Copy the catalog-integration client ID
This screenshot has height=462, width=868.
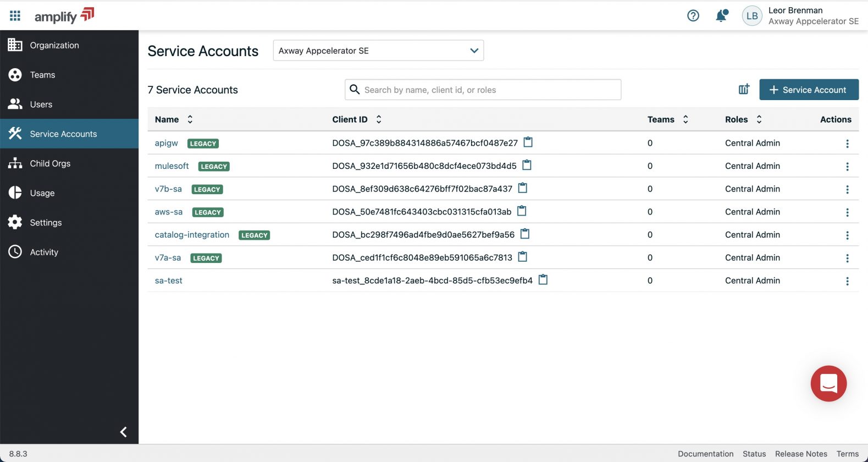coord(525,234)
